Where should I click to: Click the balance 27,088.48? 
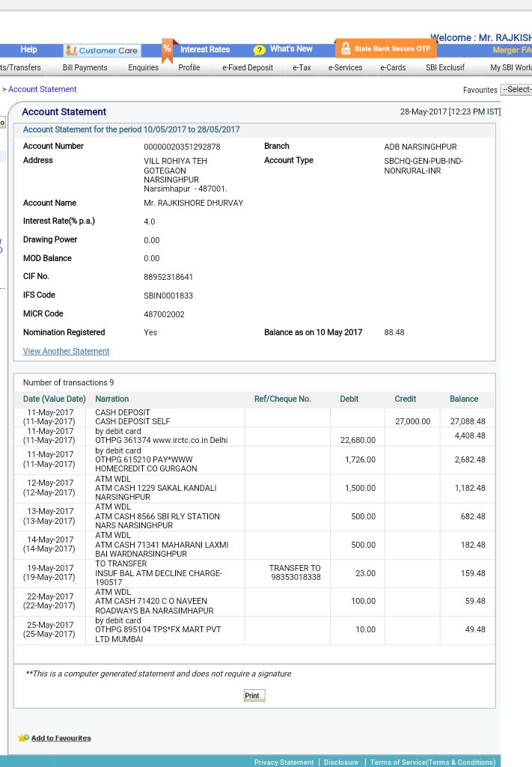468,421
